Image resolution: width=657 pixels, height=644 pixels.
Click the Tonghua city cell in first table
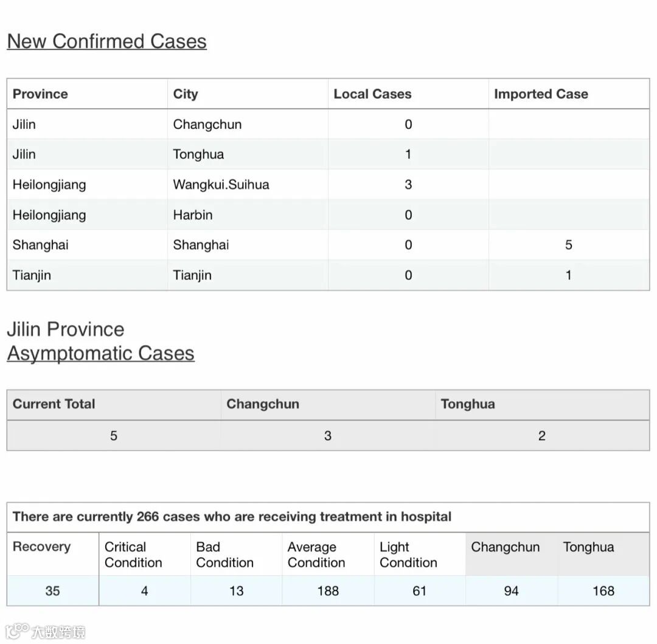[198, 155]
